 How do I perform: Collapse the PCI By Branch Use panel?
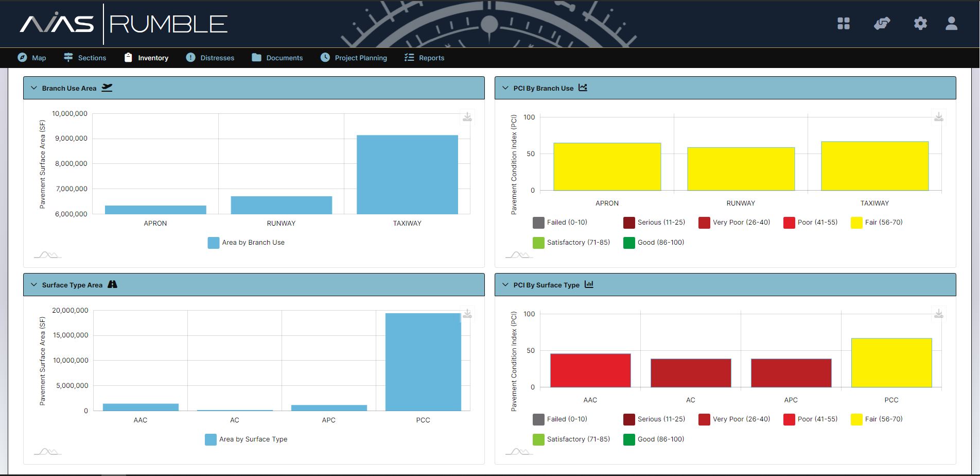505,88
